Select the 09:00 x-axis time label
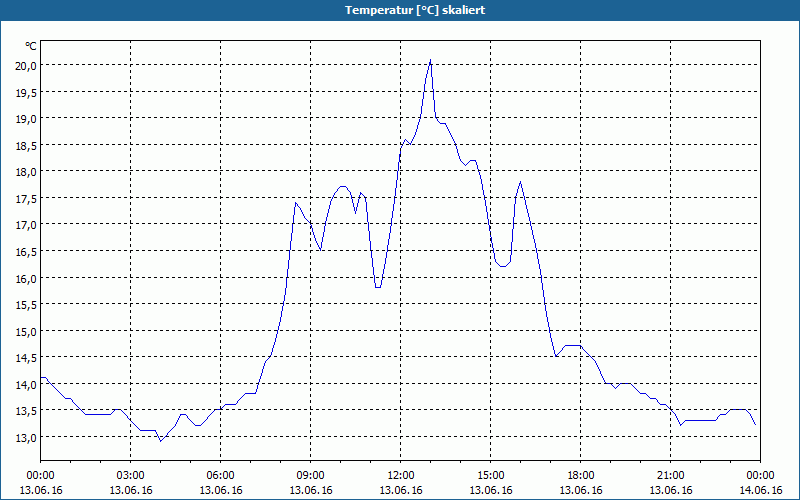800x500 pixels. coord(311,476)
